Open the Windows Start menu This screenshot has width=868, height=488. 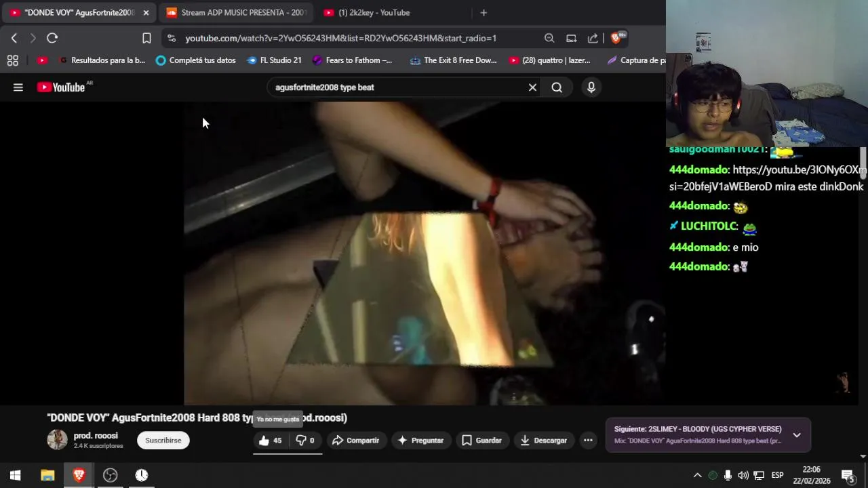tap(15, 475)
